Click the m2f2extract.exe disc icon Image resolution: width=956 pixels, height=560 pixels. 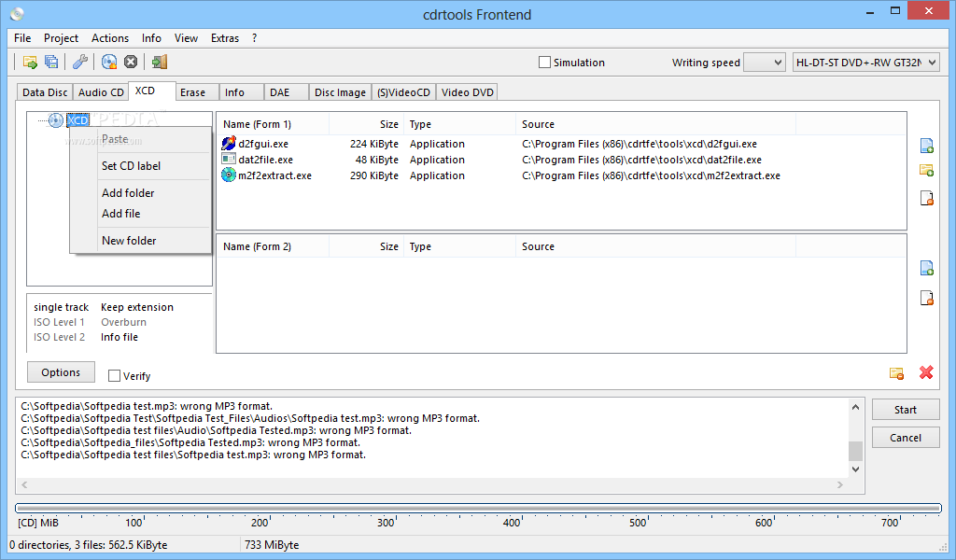[x=229, y=175]
